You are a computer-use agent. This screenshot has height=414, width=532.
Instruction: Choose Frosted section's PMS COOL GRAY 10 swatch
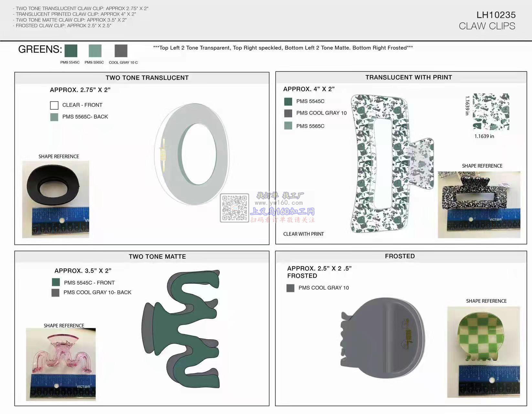(290, 288)
